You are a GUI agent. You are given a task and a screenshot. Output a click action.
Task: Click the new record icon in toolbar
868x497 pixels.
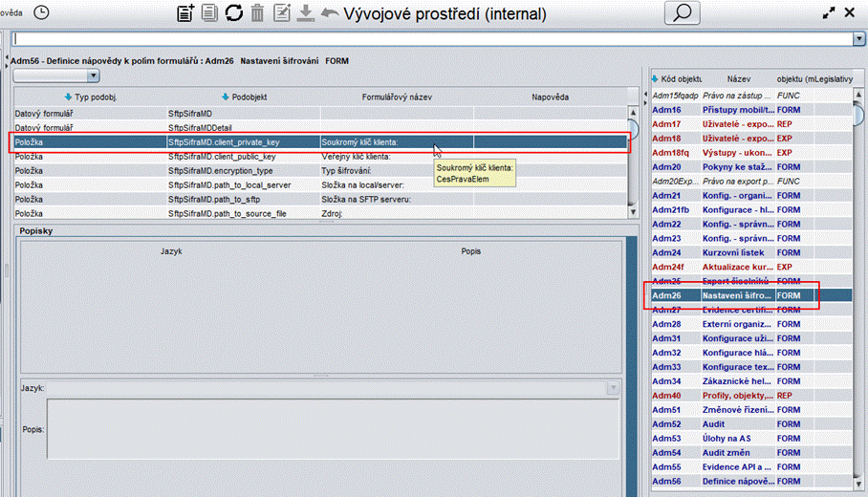point(185,13)
